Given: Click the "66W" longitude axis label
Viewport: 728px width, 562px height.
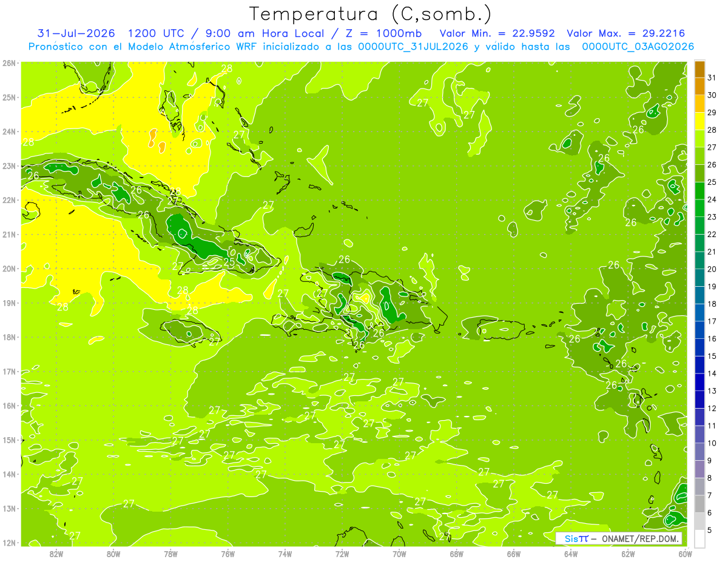Looking at the screenshot, I should point(514,554).
